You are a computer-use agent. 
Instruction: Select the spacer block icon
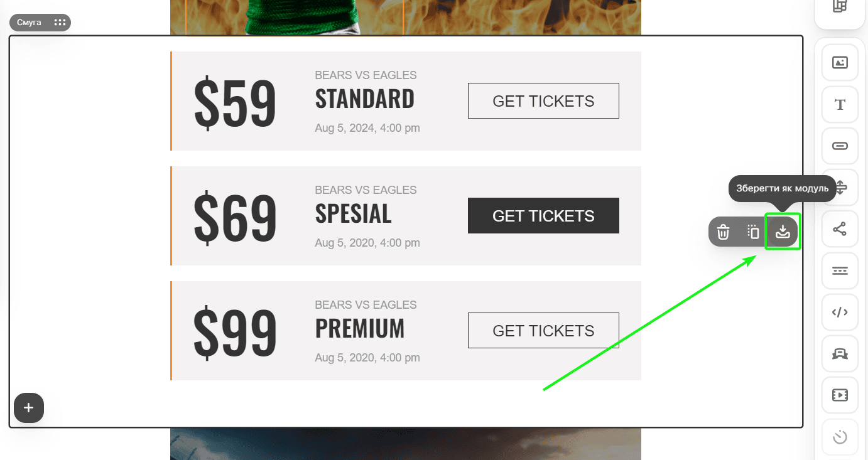coord(840,187)
